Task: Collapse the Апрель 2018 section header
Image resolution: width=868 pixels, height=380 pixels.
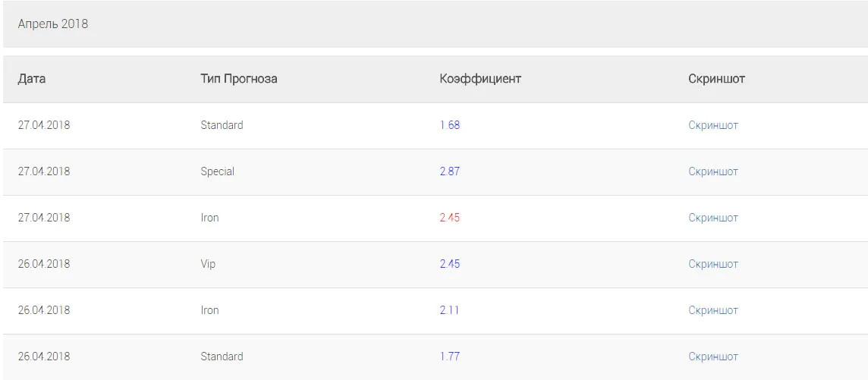Action: click(435, 24)
